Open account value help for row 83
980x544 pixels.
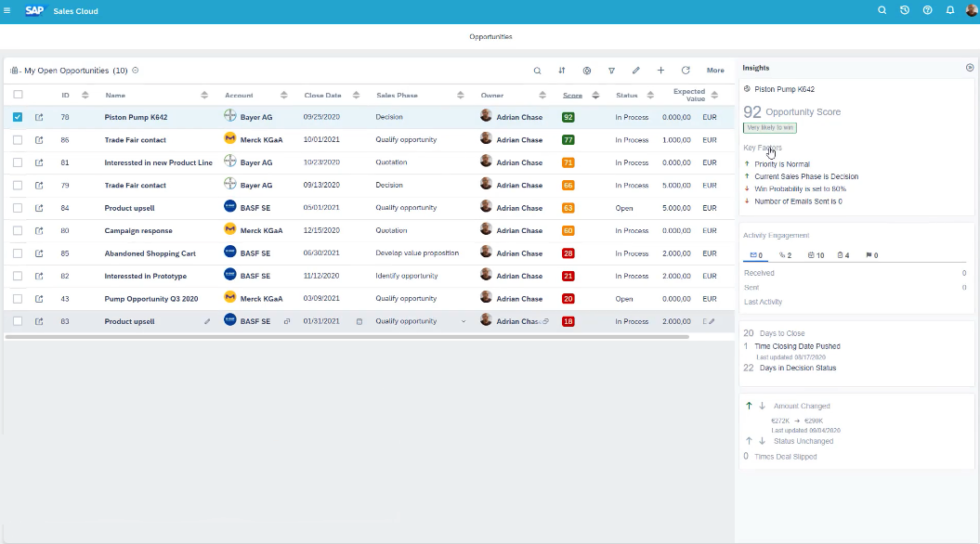pyautogui.click(x=287, y=321)
